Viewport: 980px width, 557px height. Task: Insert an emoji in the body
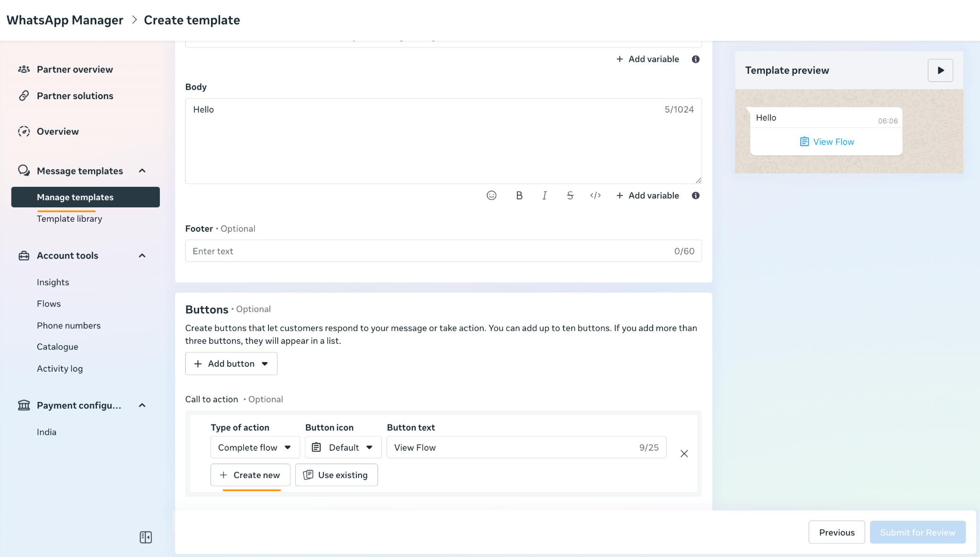[491, 195]
